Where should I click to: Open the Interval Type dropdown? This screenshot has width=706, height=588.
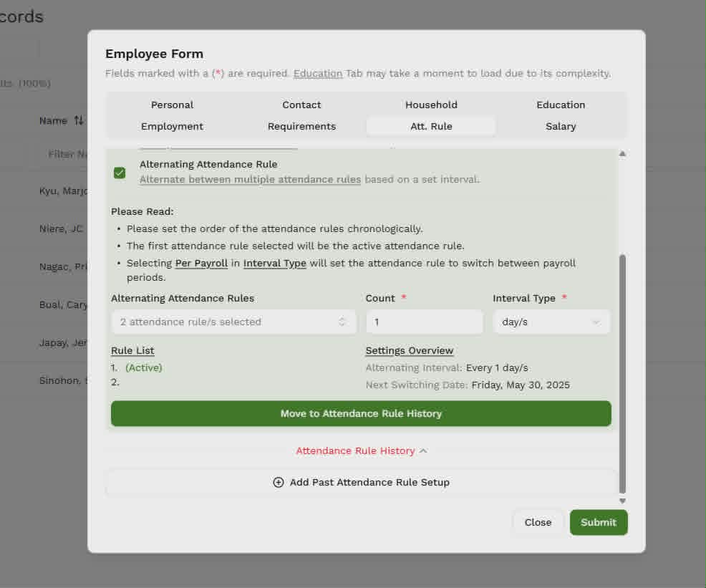[x=551, y=322]
